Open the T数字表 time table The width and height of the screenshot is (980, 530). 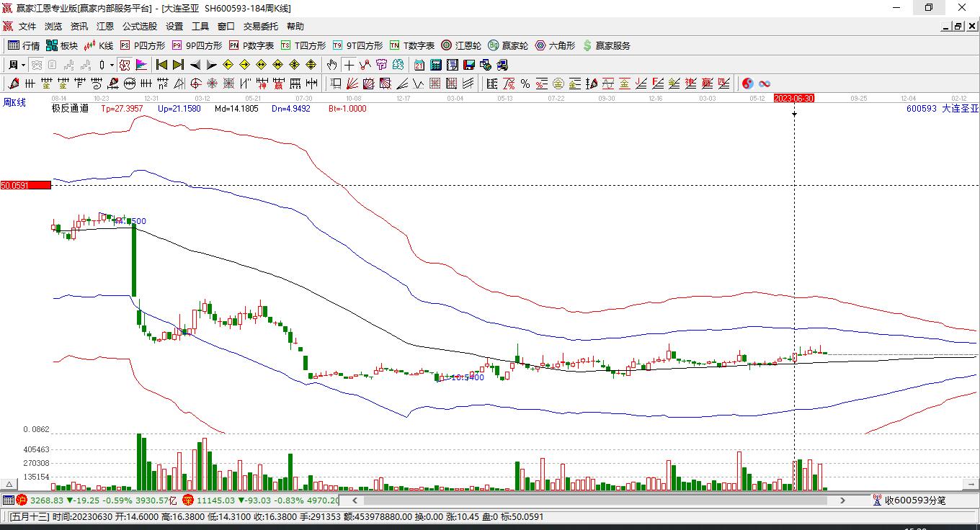pyautogui.click(x=411, y=45)
